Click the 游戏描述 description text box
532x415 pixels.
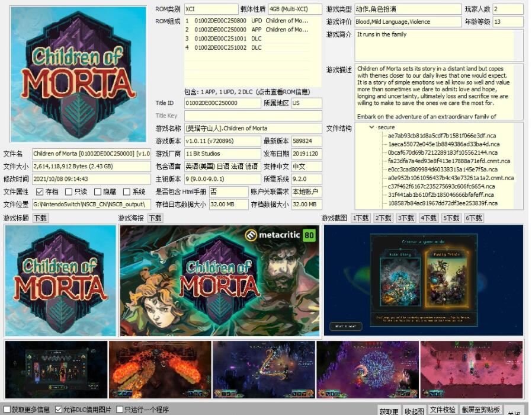(x=439, y=92)
